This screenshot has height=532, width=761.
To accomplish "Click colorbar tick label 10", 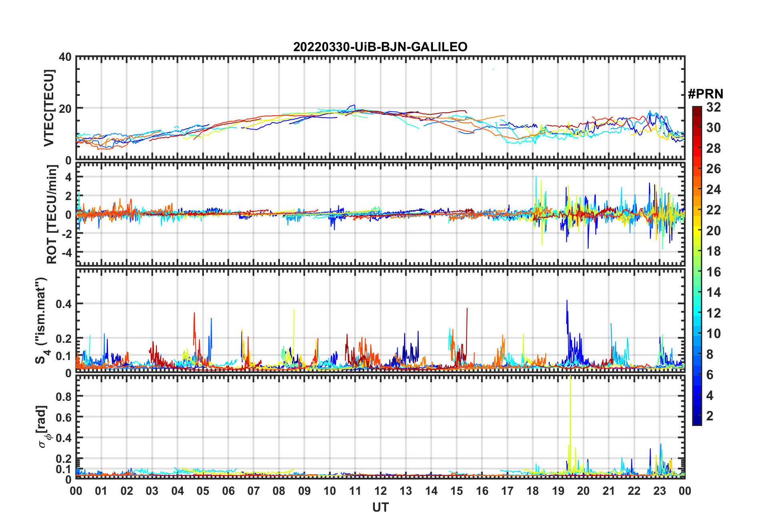I will (713, 334).
